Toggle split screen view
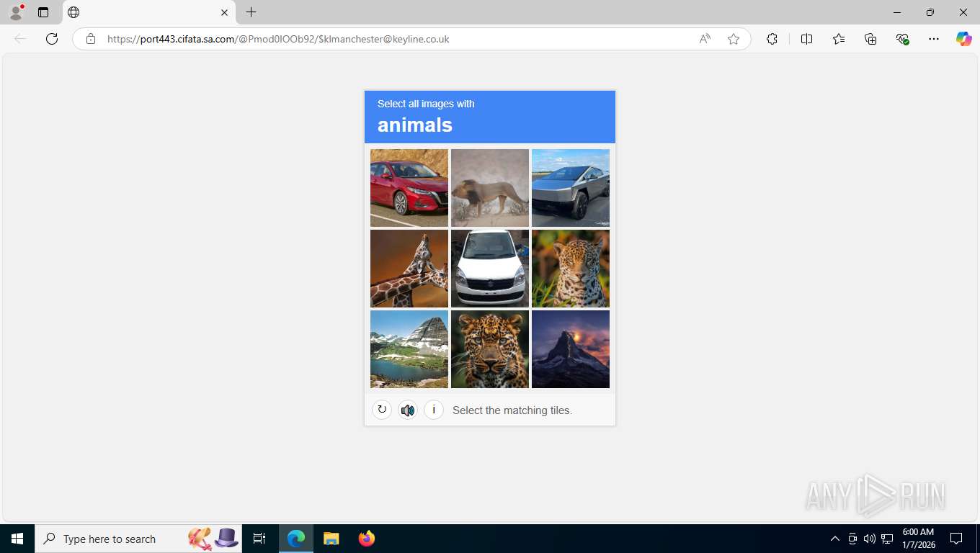The height and width of the screenshot is (553, 980). pyautogui.click(x=806, y=39)
